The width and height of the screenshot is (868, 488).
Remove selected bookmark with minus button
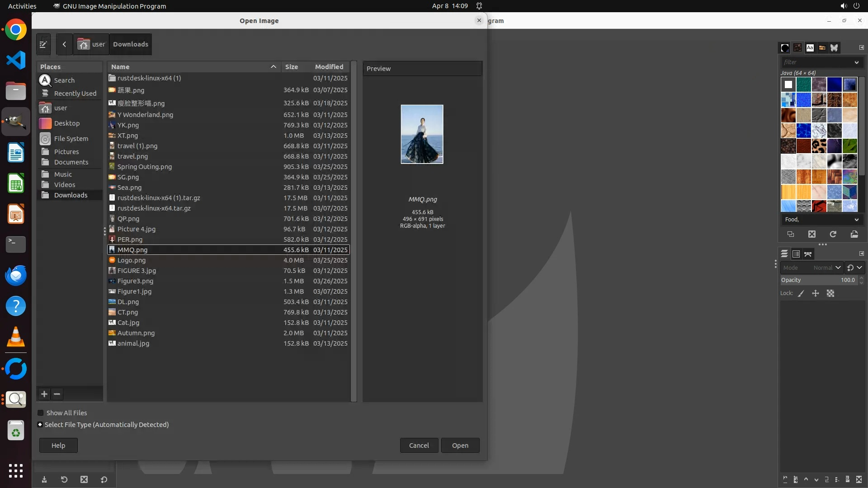57,394
